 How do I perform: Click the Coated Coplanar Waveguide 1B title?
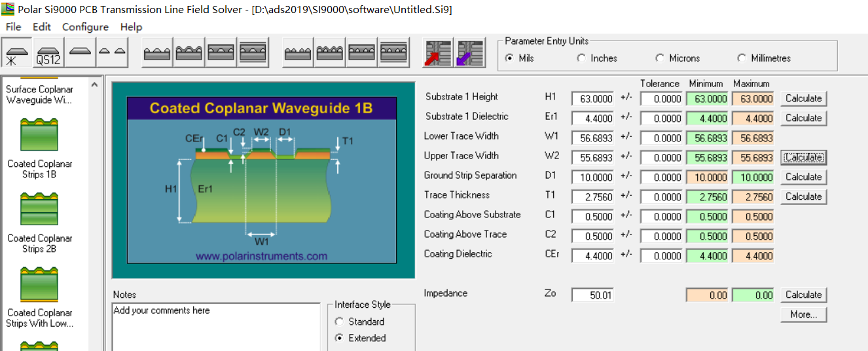click(x=261, y=108)
